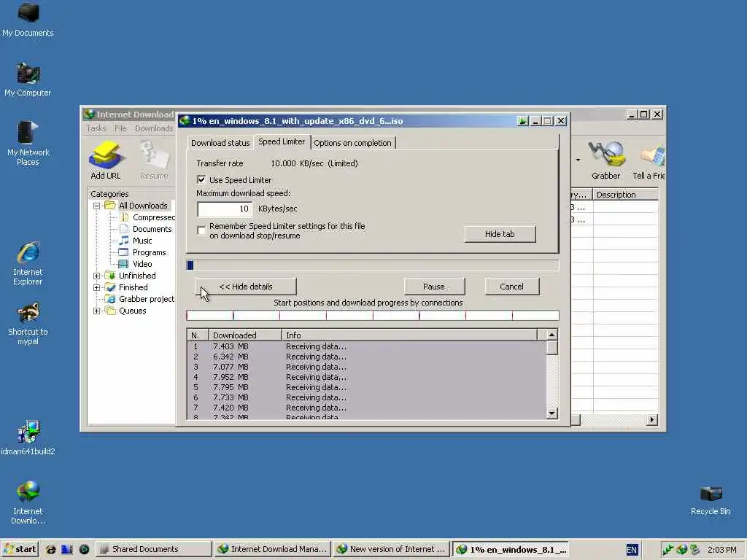Open My Network Places desktop icon

[28, 144]
